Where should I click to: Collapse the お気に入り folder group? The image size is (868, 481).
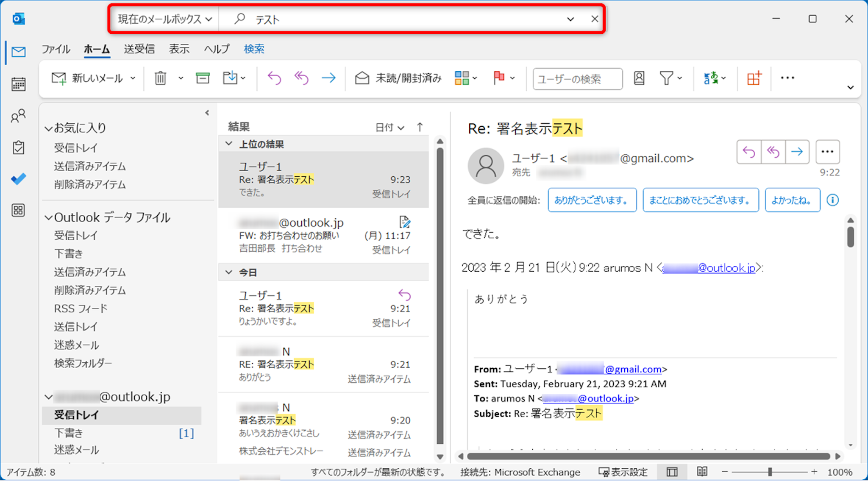pos(49,128)
